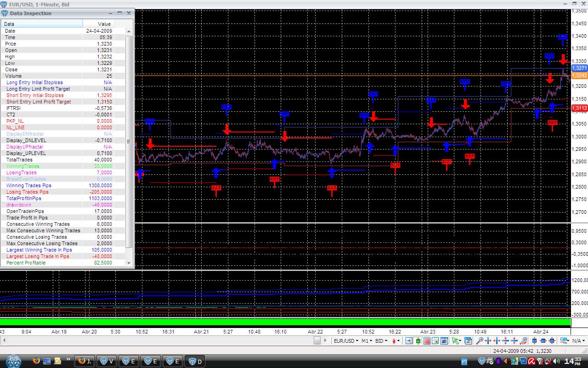Expand the chart horizontally with outward arrows icon
The width and height of the screenshot is (588, 368).
[497, 341]
